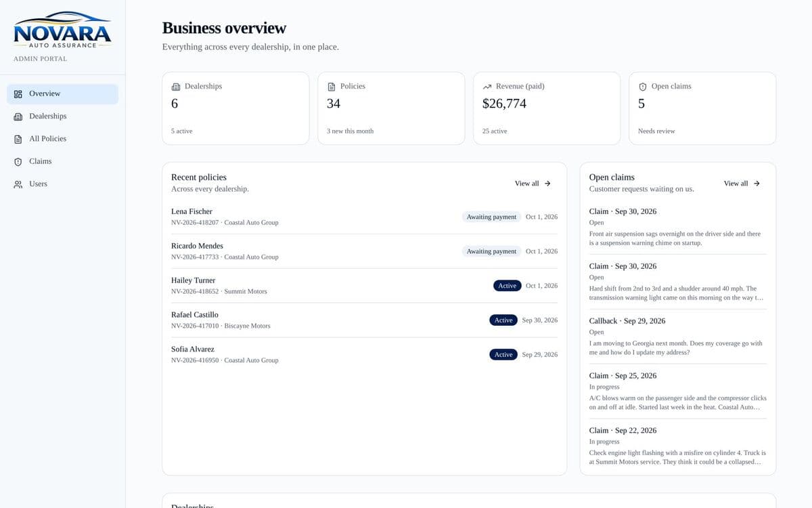Click the ADMIN PORTAL label
Image resolution: width=812 pixels, height=508 pixels.
(41, 59)
